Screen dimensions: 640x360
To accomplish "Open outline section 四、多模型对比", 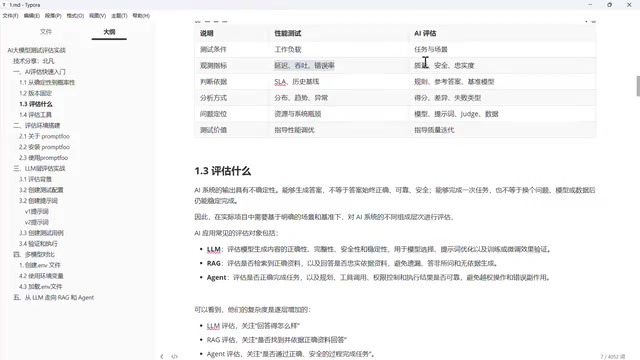I will tap(33, 254).
